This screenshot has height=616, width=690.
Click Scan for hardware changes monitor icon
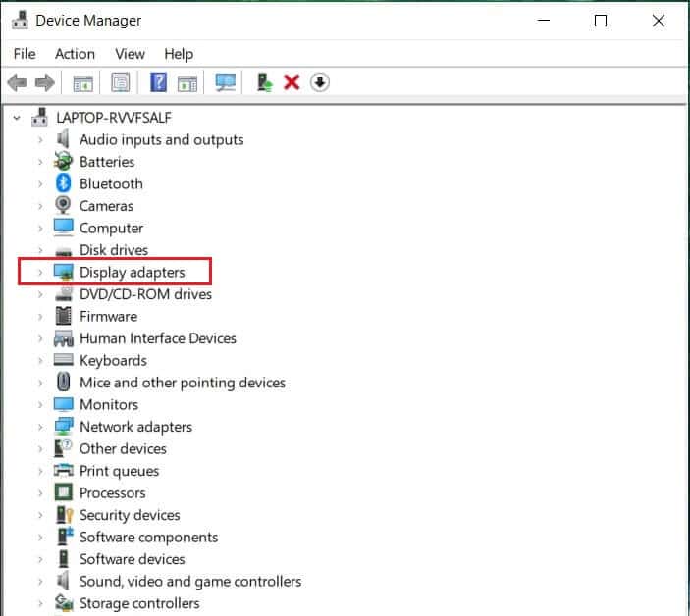pos(225,82)
